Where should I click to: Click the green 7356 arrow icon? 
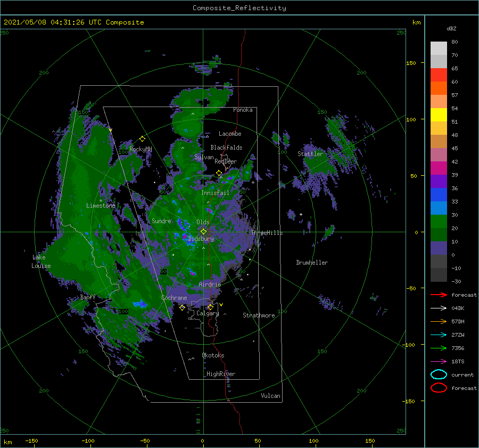coord(439,348)
